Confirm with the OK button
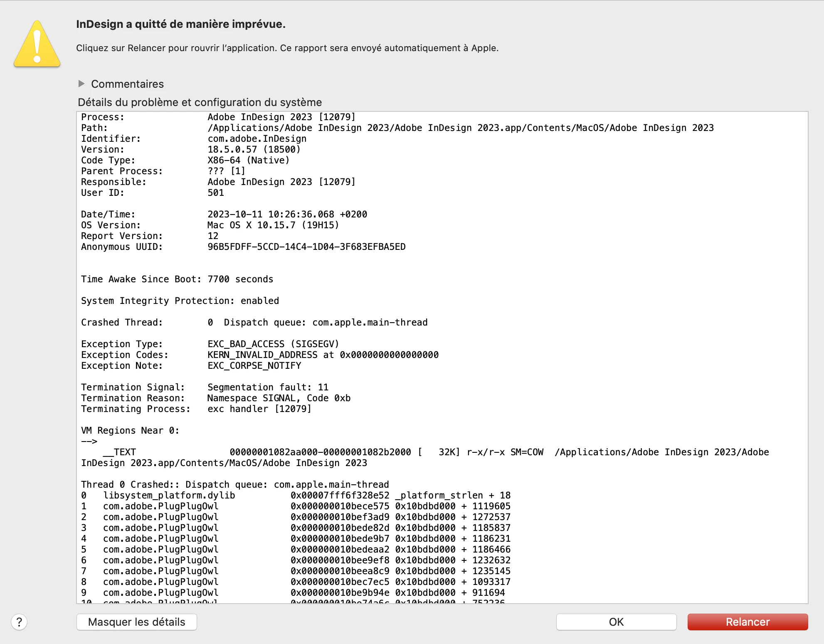824x644 pixels. click(x=616, y=622)
